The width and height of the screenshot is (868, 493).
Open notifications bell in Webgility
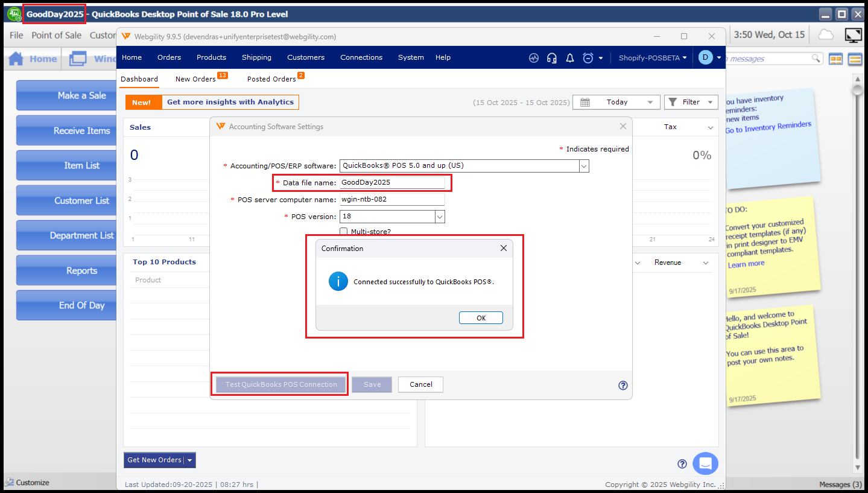click(569, 58)
